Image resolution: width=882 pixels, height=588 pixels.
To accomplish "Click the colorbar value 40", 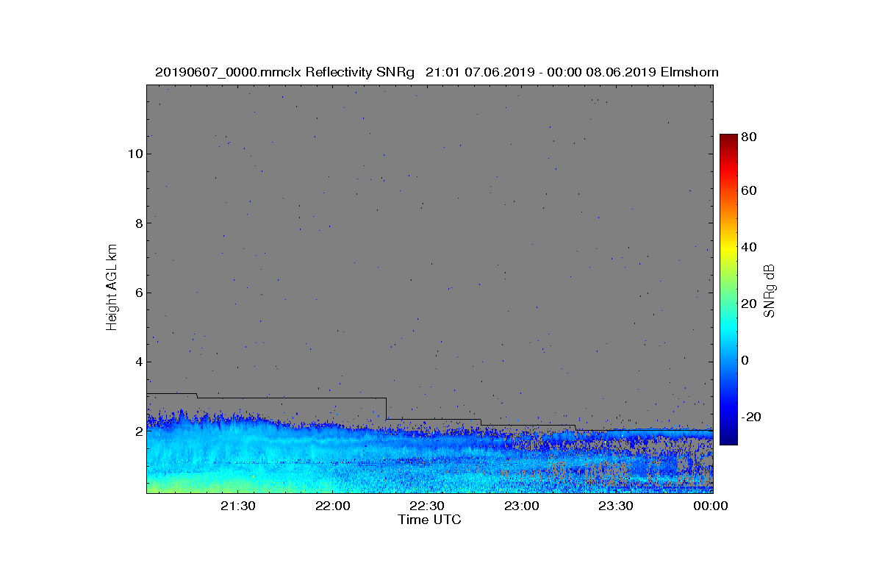I will [x=750, y=247].
